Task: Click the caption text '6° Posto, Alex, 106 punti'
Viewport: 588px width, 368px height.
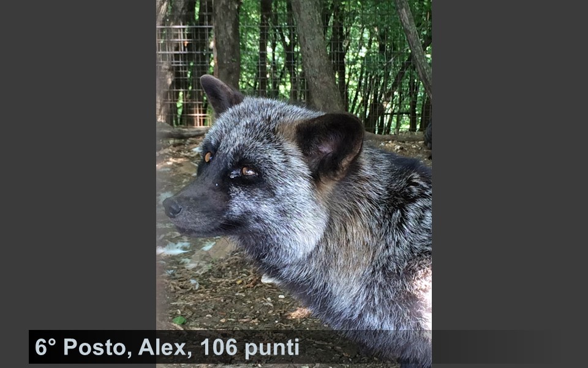Action: [x=167, y=347]
